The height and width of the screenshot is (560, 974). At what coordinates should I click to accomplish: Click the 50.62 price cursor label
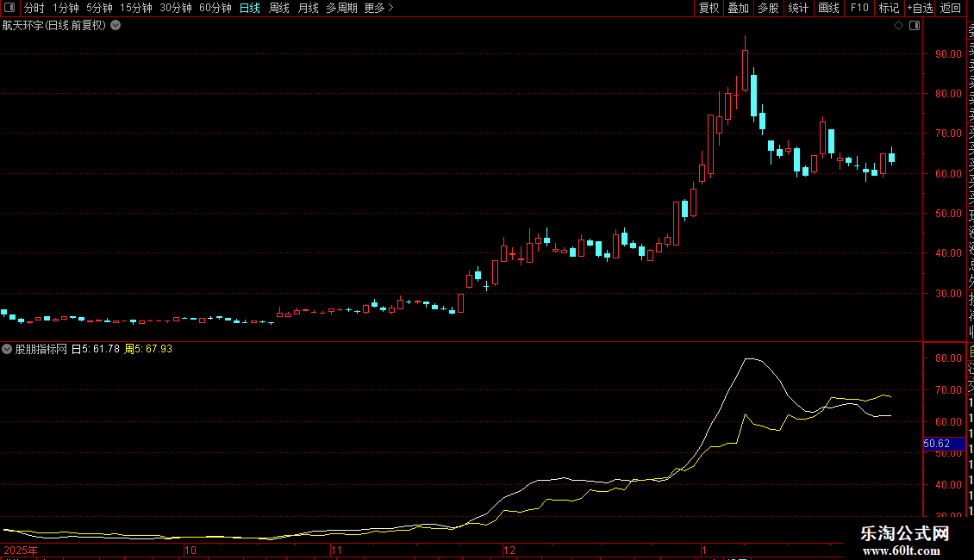tap(944, 444)
